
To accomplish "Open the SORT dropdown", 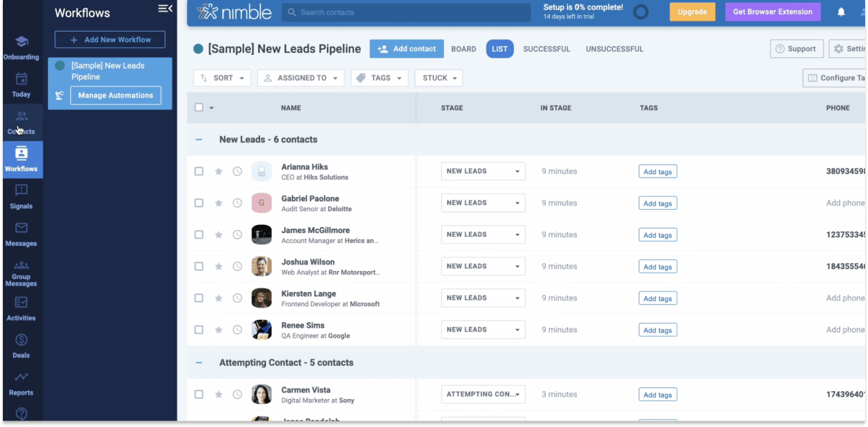I will [222, 78].
